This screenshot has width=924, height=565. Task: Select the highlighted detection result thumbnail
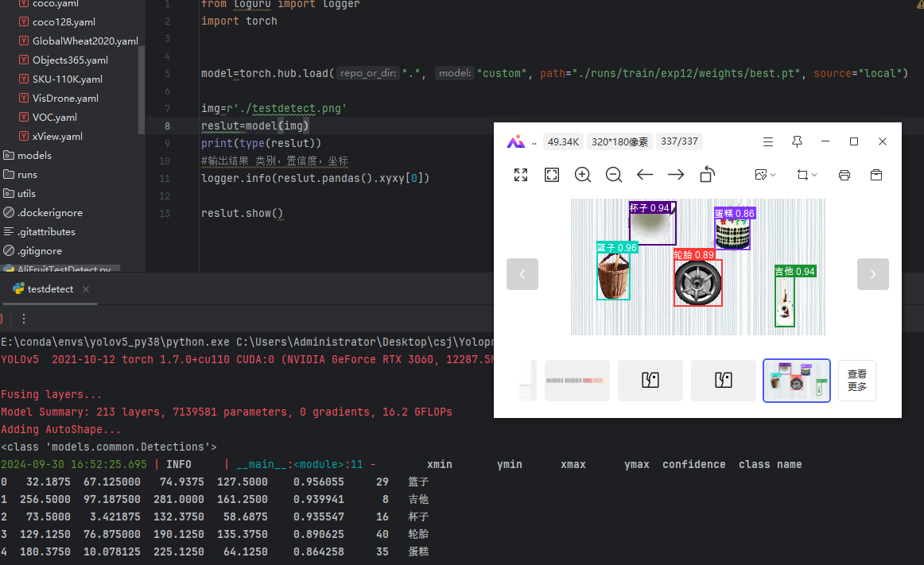coord(796,381)
